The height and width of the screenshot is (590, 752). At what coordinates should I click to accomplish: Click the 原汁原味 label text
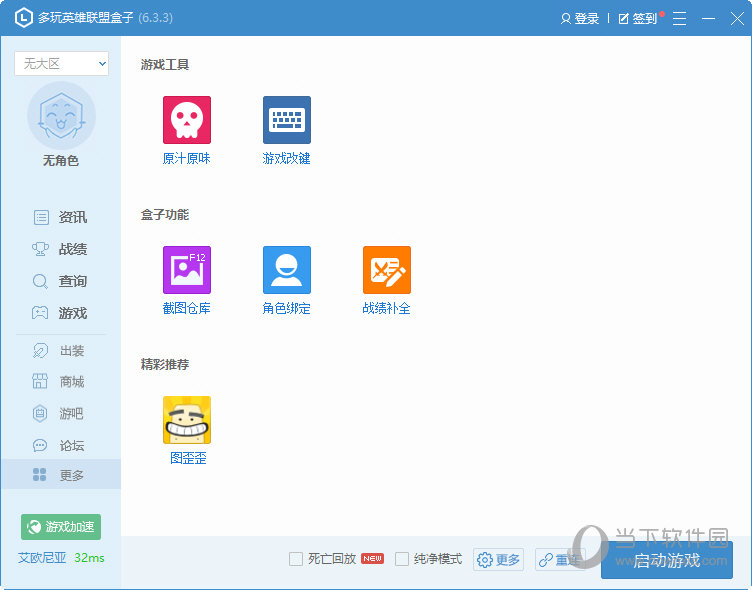187,159
